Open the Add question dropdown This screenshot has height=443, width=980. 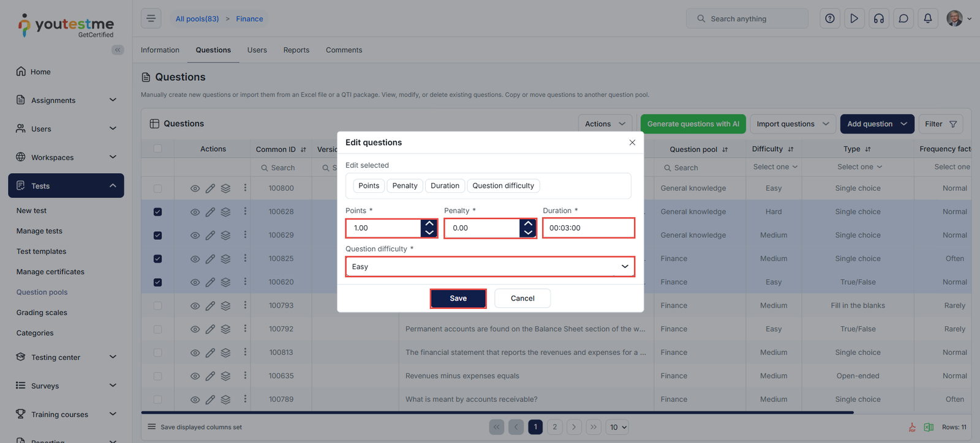pyautogui.click(x=877, y=124)
